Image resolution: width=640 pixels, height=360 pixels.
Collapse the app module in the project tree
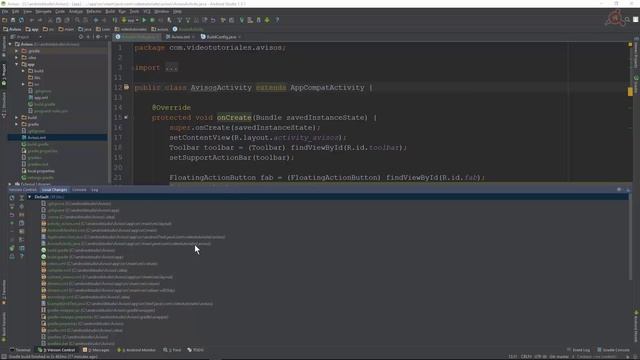point(17,64)
